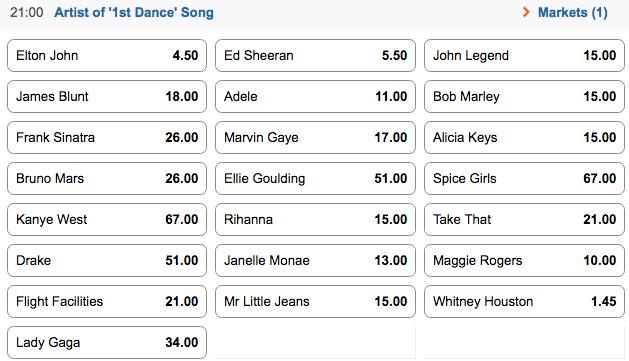Pick Whitney Houston at 1.45

(x=524, y=302)
